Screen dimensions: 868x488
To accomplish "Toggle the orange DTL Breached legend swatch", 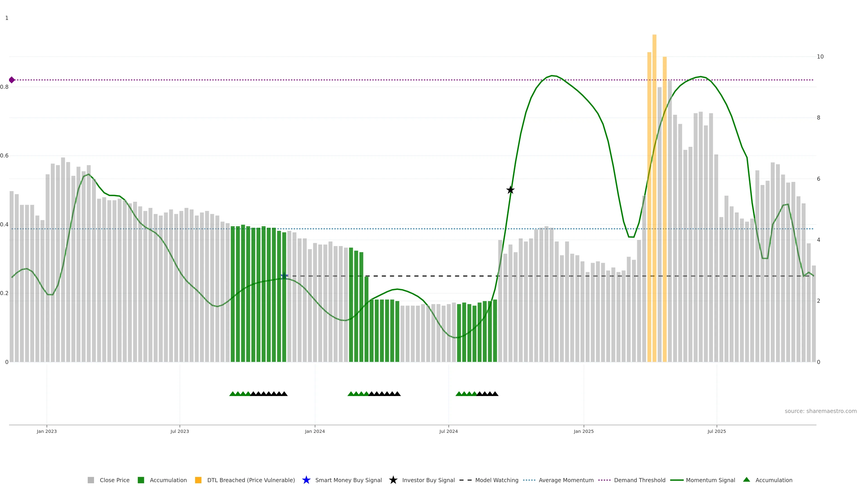I will [198, 480].
